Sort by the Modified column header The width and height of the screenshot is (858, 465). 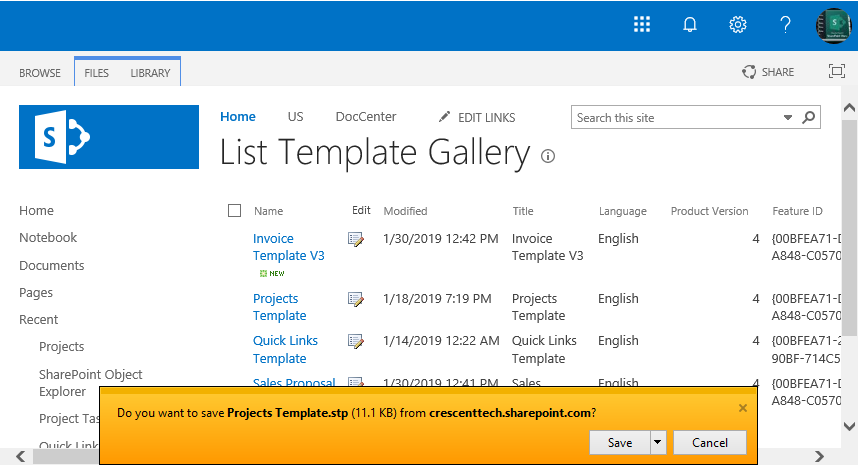click(405, 211)
